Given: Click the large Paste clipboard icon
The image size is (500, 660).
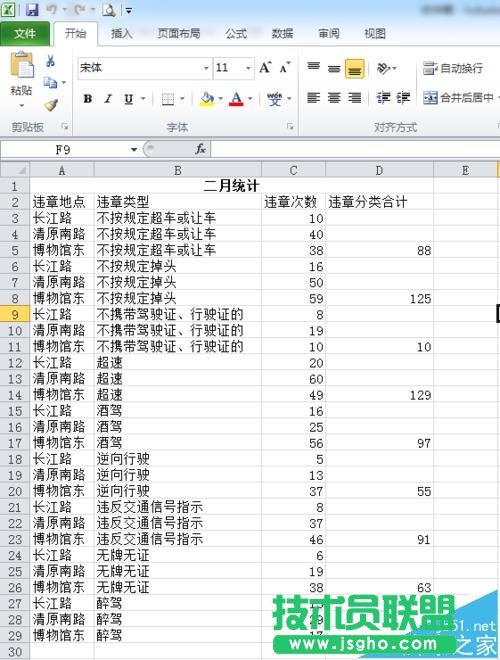Looking at the screenshot, I should coord(21,65).
